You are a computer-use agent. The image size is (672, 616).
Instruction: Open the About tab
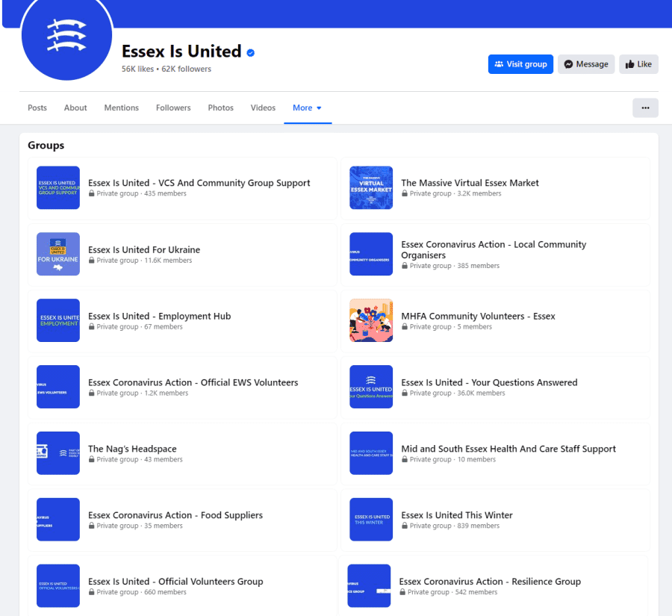click(x=75, y=108)
